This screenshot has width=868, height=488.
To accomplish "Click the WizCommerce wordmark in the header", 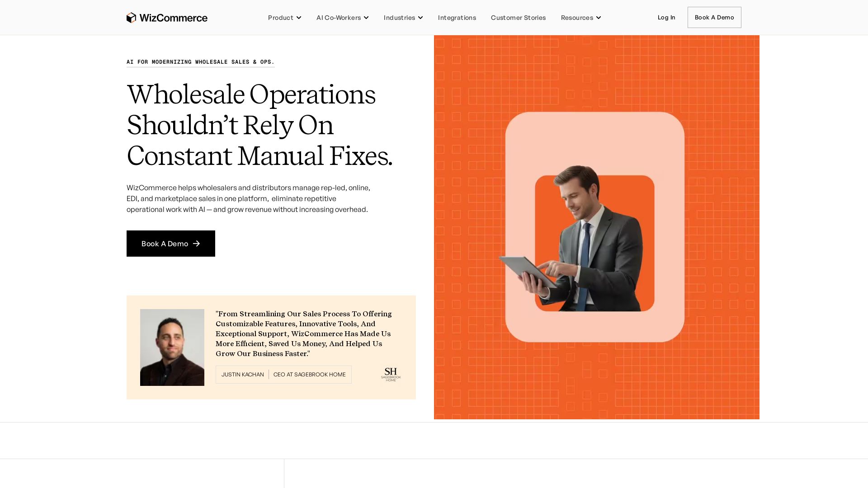I will click(174, 18).
